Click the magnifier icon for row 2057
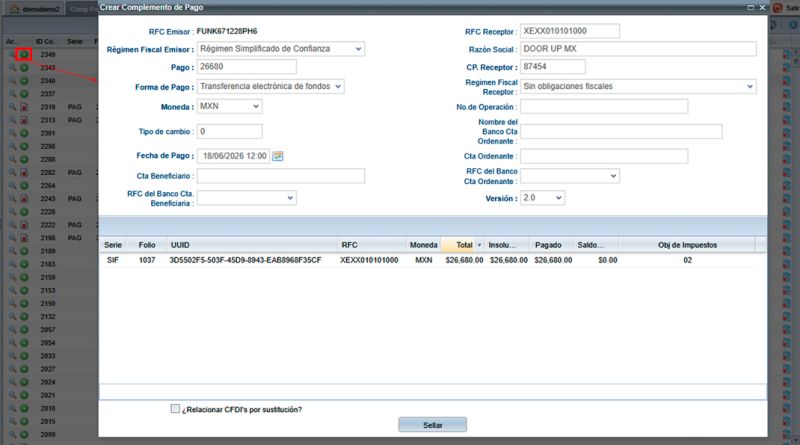The image size is (800, 445). point(13,330)
